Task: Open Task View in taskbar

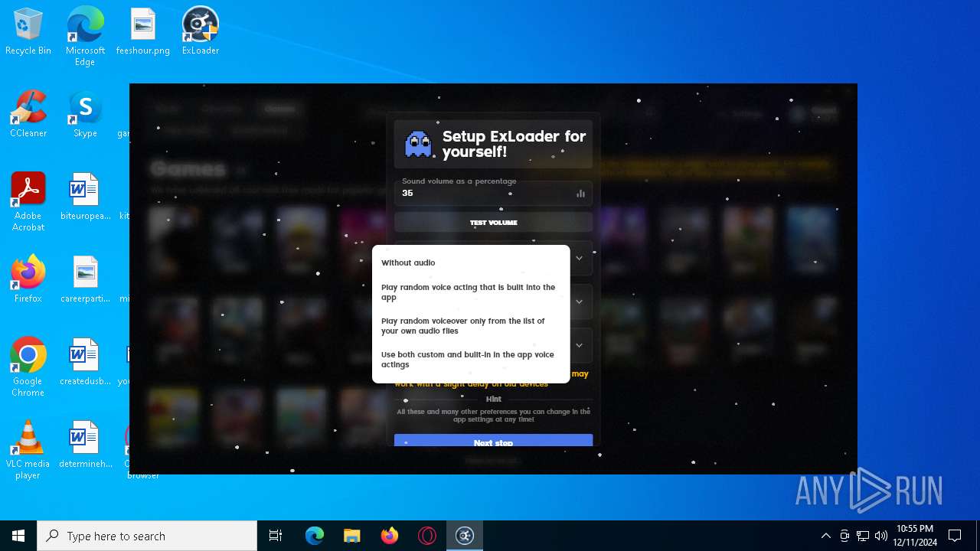Action: pos(276,536)
